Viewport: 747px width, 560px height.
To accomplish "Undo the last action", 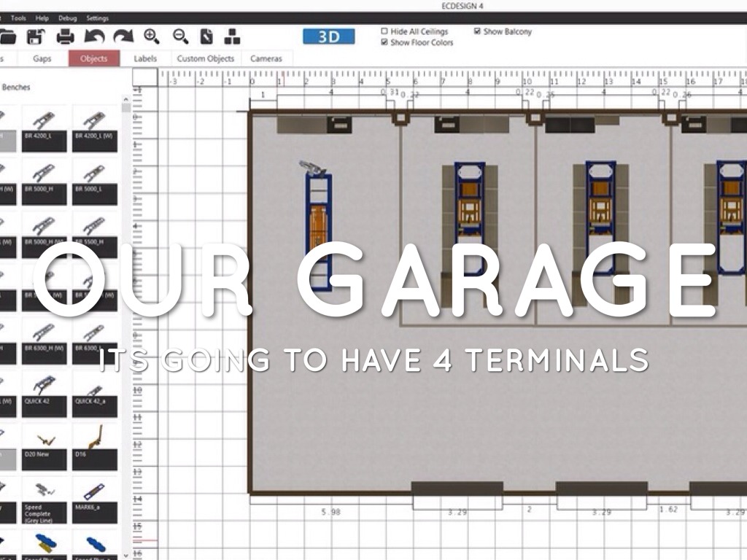I will click(x=95, y=36).
